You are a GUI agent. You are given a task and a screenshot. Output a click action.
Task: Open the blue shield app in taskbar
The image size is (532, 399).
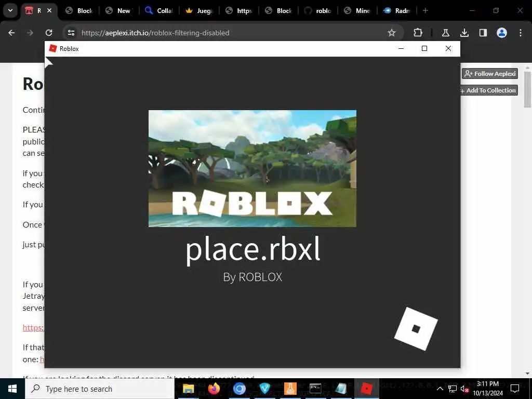(x=264, y=389)
